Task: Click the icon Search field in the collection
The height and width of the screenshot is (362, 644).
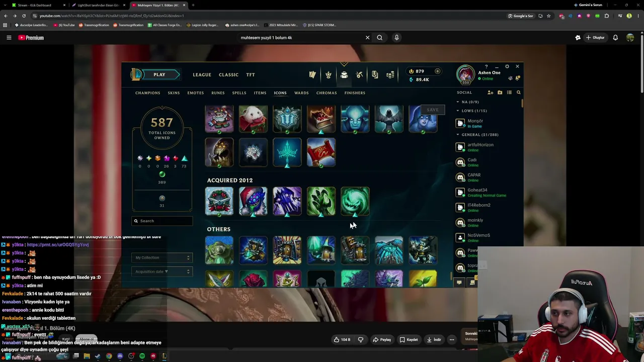Action: coord(162,221)
